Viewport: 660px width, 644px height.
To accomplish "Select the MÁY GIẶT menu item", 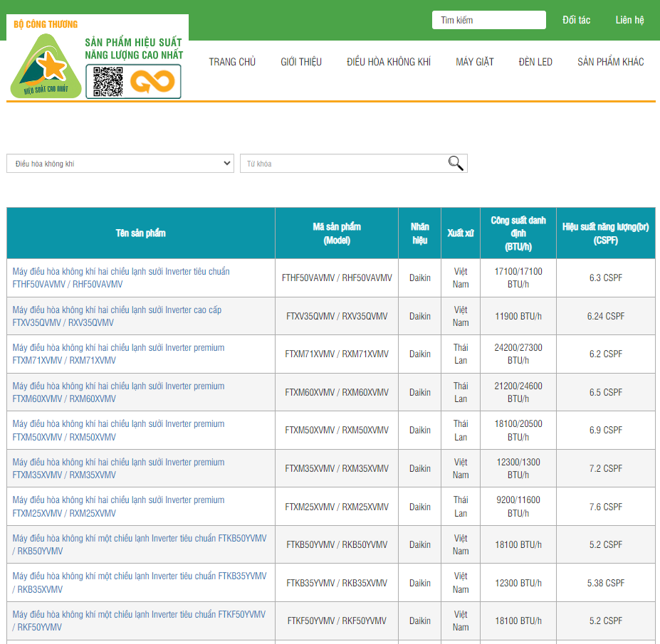I will [474, 62].
